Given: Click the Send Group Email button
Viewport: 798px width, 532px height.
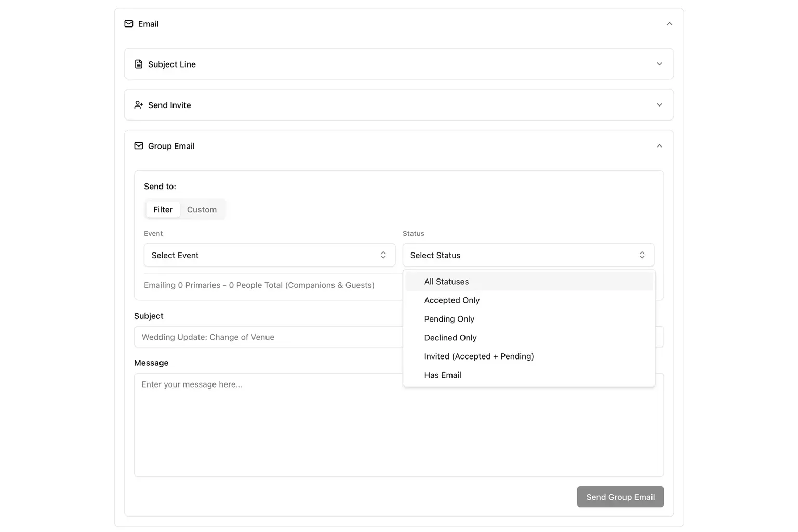Looking at the screenshot, I should click(x=620, y=497).
